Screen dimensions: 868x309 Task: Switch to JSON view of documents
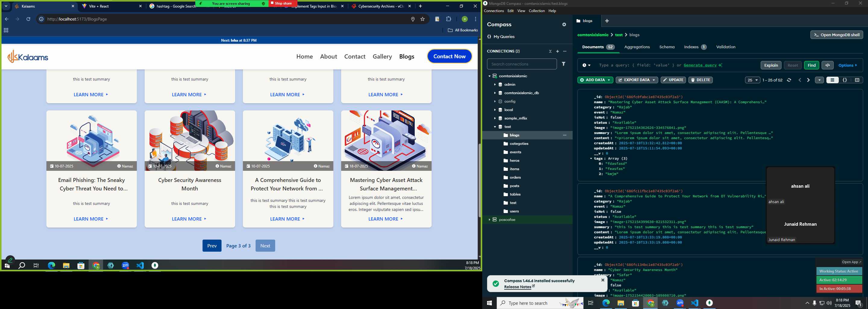(845, 80)
